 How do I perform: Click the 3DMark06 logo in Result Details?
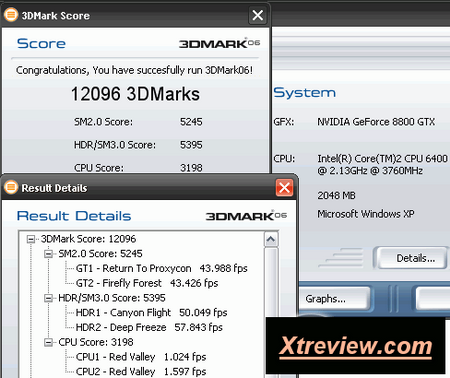click(246, 216)
